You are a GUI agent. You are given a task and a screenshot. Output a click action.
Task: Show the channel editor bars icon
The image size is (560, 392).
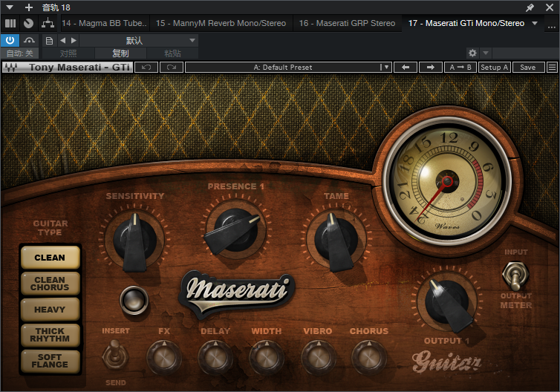(x=10, y=23)
